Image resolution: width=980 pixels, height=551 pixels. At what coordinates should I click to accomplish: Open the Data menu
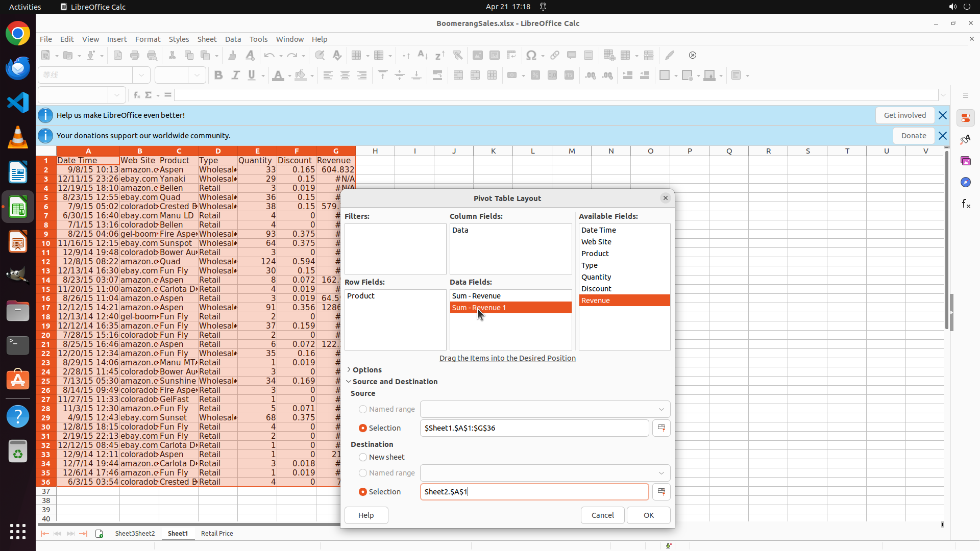[x=233, y=39]
